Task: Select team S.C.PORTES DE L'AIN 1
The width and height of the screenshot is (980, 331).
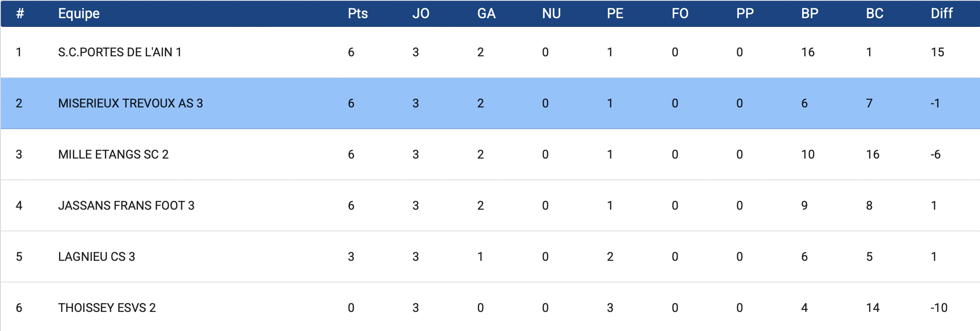Action: tap(120, 52)
